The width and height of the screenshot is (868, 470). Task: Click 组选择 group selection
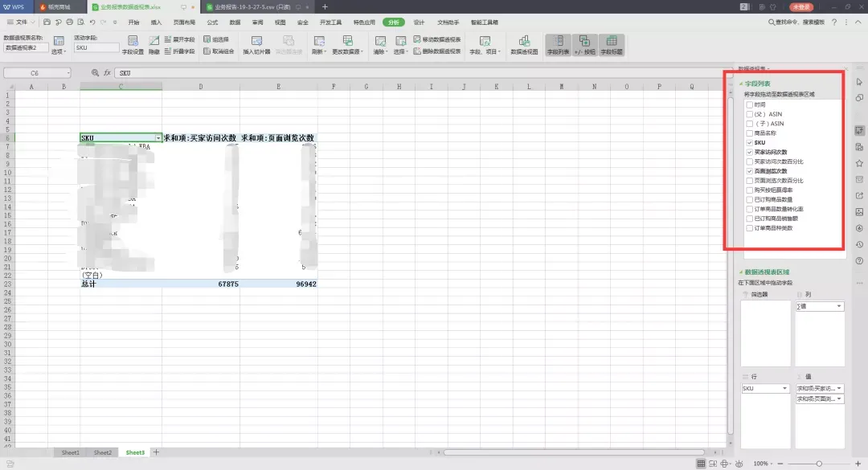216,40
